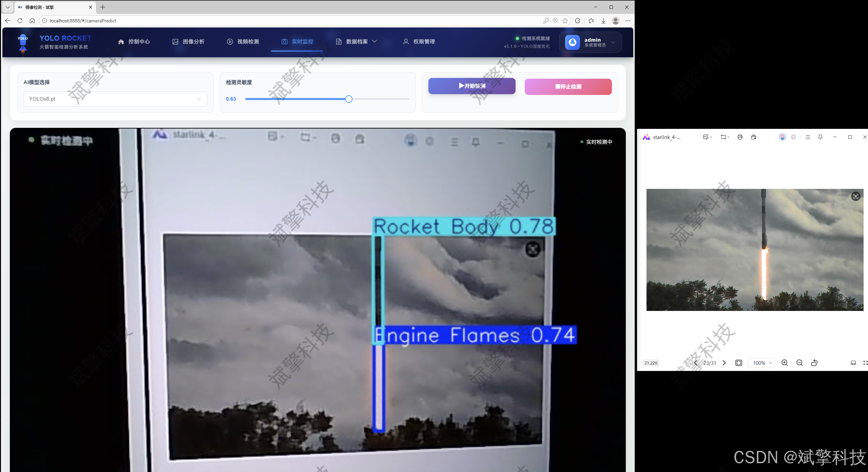Image resolution: width=868 pixels, height=472 pixels.
Task: Pin the image viewer window on top
Action: coord(820,137)
